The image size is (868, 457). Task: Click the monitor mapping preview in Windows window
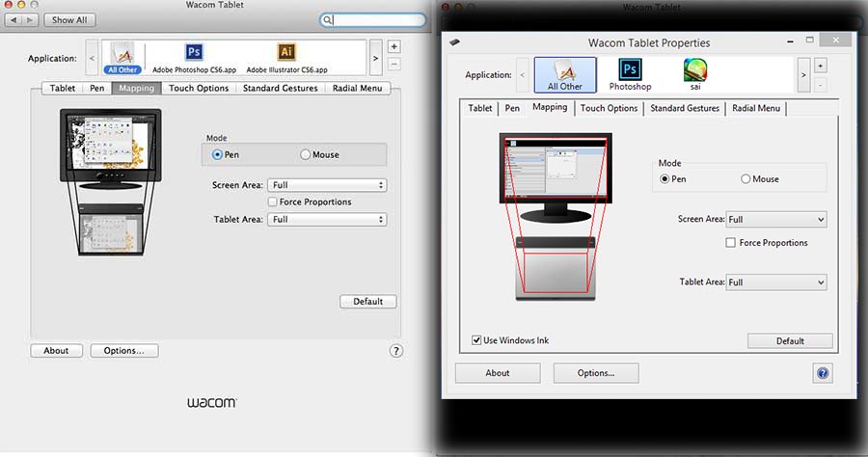coord(556,177)
